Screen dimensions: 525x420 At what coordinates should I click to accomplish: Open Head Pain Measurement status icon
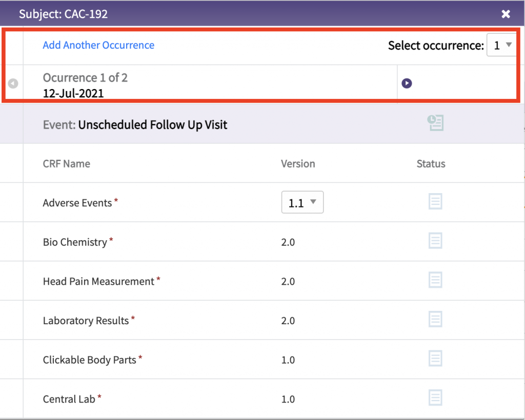click(x=435, y=280)
